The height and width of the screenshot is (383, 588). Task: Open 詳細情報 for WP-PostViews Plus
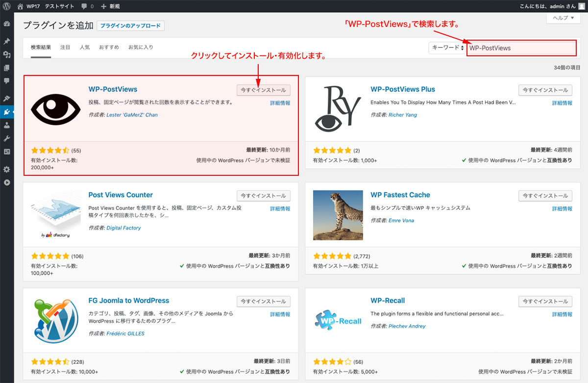tap(562, 103)
